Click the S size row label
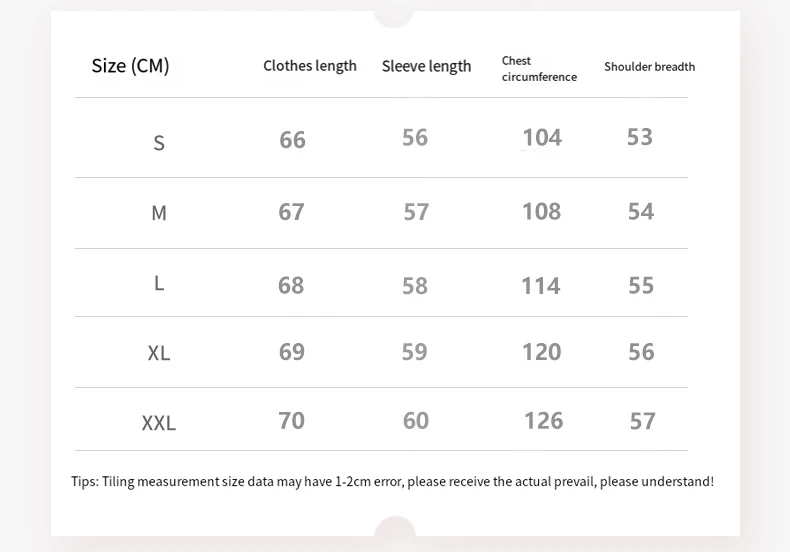Viewport: 790px width, 552px height. click(159, 143)
